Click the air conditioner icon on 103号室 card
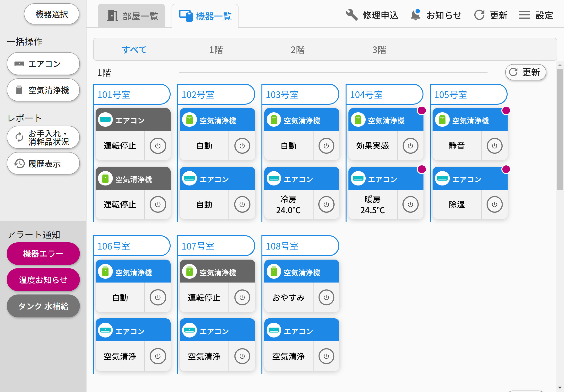564x392 pixels. [x=274, y=179]
